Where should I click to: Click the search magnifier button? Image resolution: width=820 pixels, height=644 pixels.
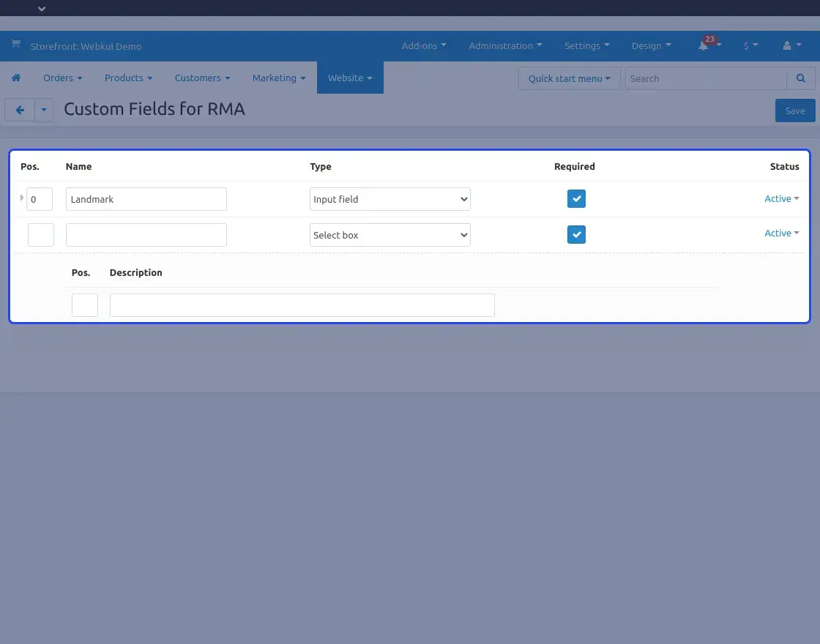pyautogui.click(x=801, y=78)
